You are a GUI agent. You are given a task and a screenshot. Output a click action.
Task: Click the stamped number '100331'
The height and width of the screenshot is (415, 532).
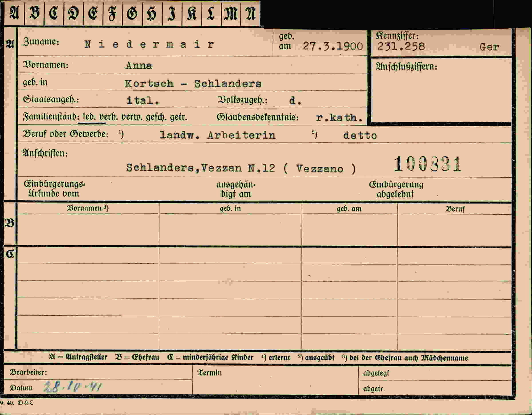[427, 164]
